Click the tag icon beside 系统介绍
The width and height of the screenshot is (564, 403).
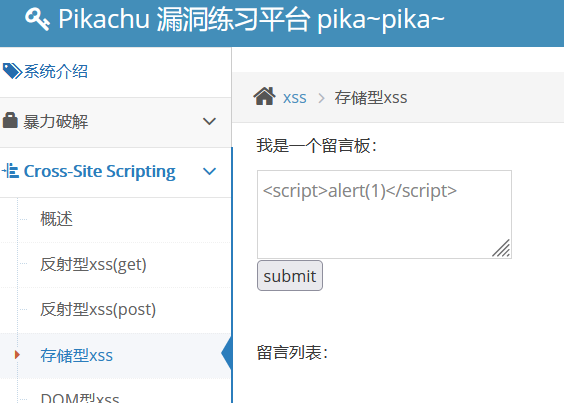click(x=12, y=71)
